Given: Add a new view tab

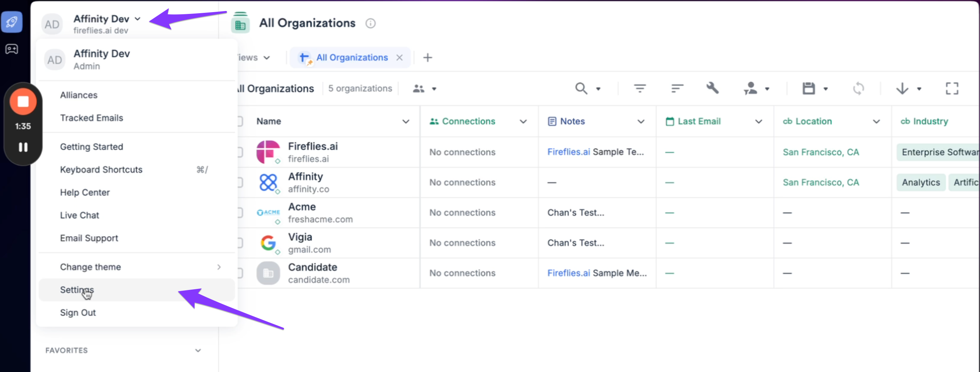Looking at the screenshot, I should (428, 57).
